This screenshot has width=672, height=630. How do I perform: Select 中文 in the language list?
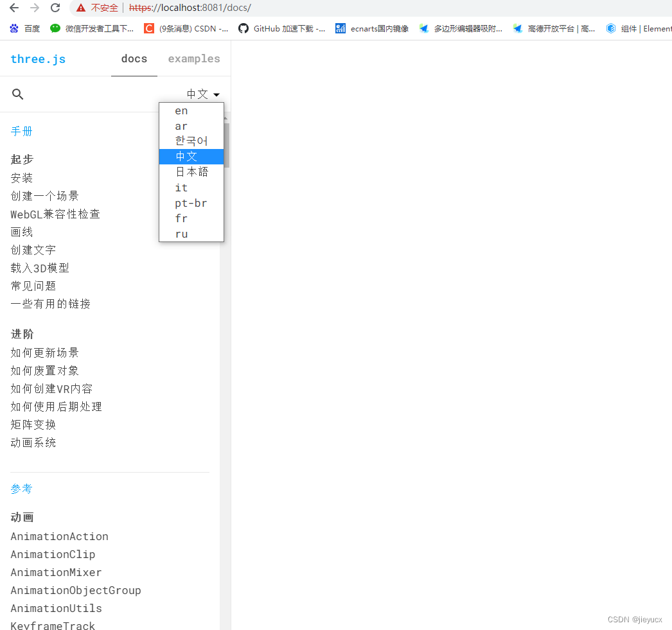[191, 157]
